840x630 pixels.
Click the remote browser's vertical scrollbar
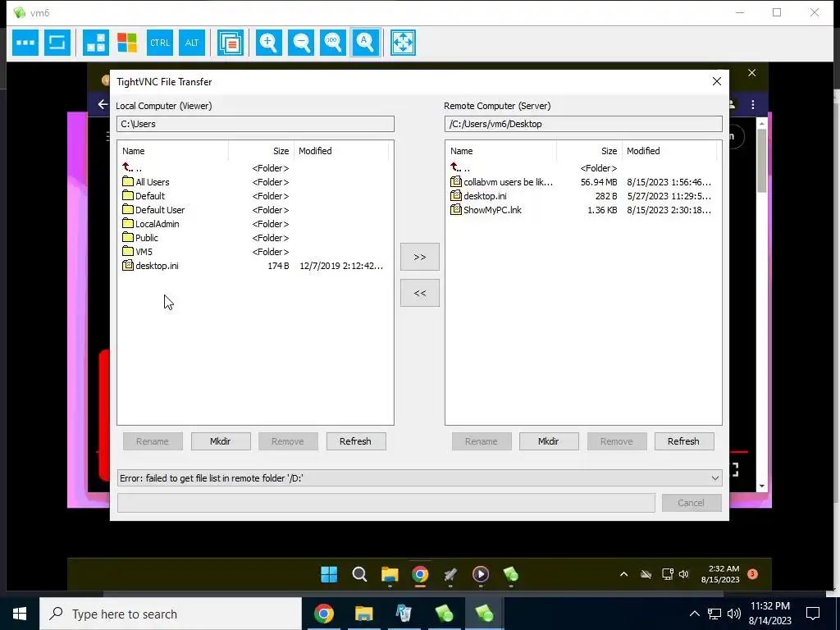click(762, 304)
